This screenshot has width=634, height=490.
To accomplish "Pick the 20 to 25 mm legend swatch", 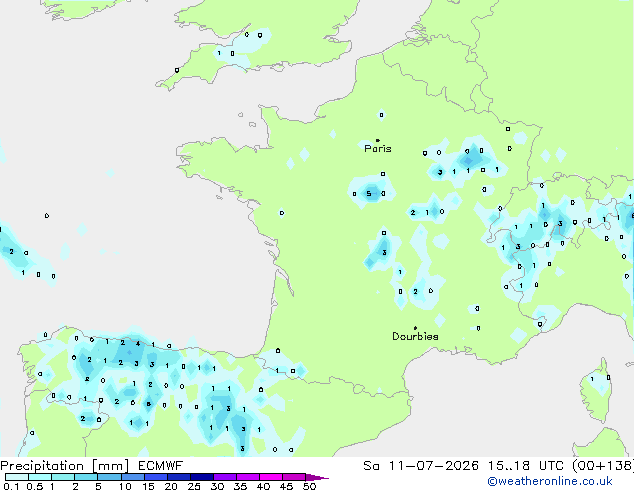I will pos(178,477).
